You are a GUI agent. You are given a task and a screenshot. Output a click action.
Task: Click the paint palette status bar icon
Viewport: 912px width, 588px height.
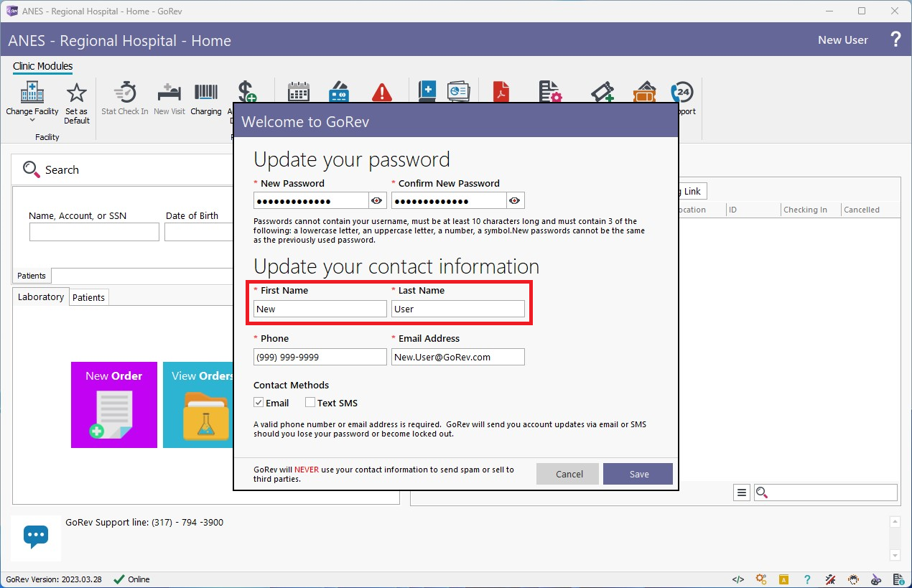[876, 579]
